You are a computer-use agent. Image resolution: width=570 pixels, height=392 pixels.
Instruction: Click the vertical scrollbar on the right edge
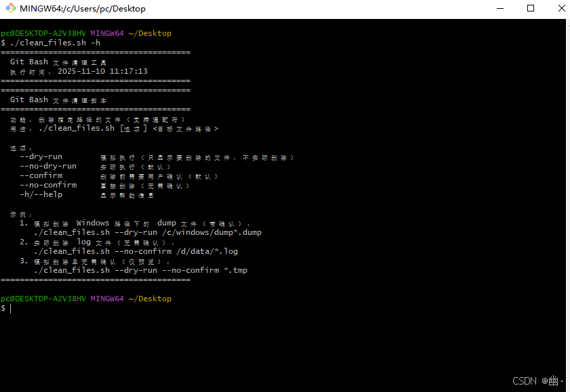click(x=568, y=205)
